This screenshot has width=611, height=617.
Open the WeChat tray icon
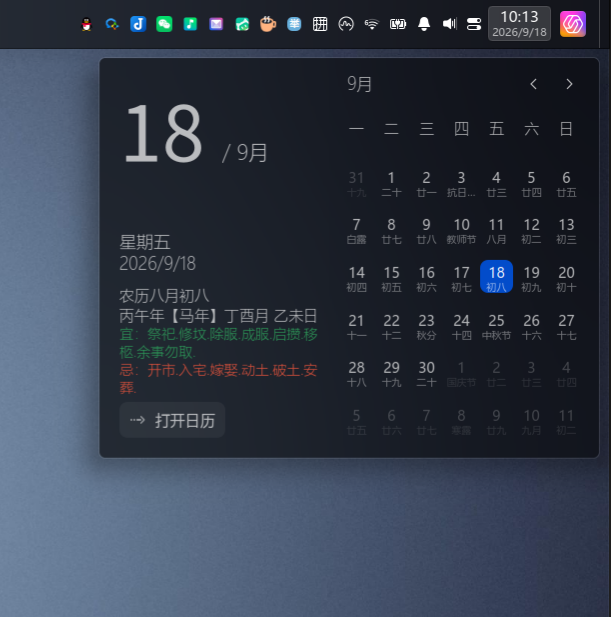click(x=164, y=24)
